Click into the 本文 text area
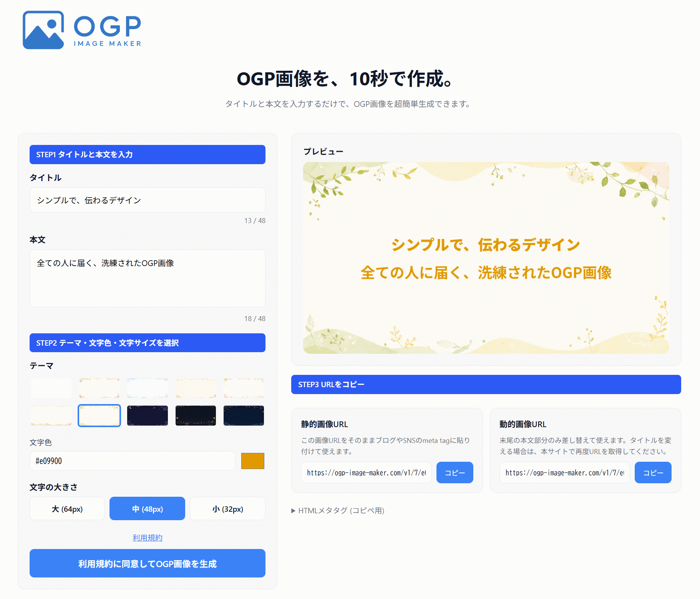 point(148,278)
